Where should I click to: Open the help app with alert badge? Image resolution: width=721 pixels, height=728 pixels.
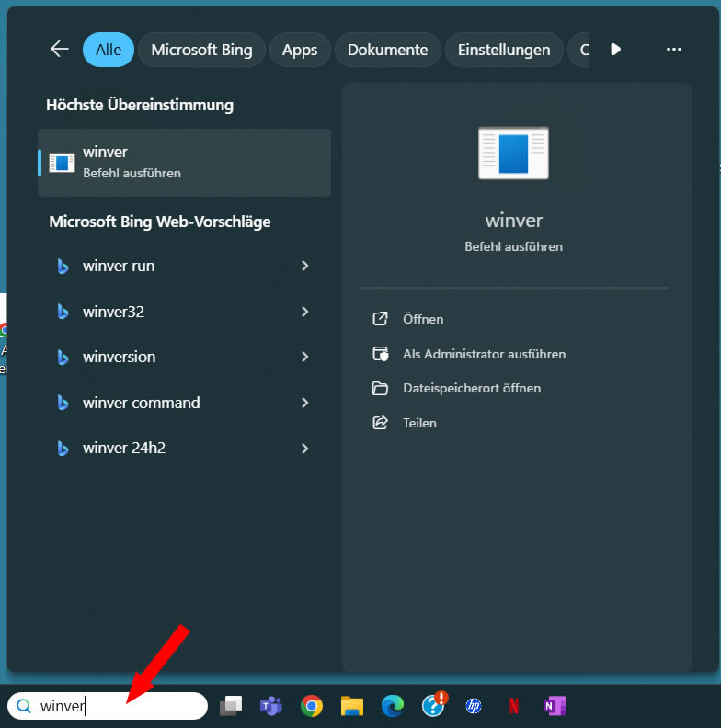434,705
